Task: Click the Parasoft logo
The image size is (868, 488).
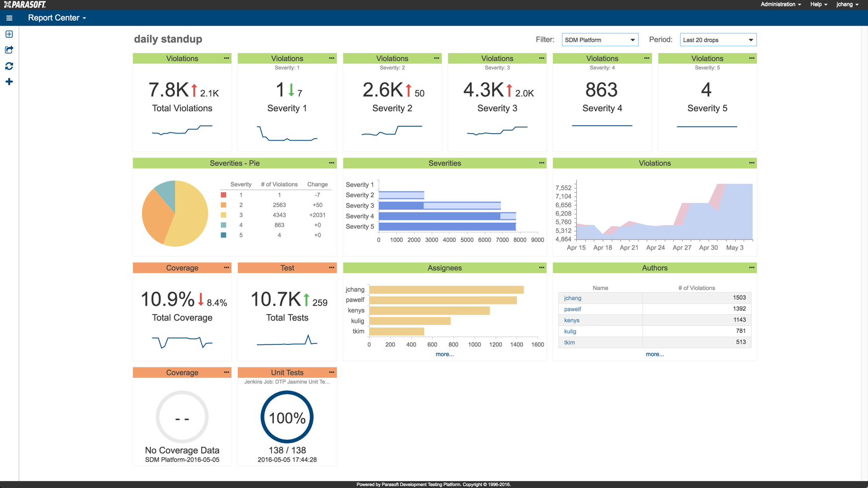Action: click(25, 4)
